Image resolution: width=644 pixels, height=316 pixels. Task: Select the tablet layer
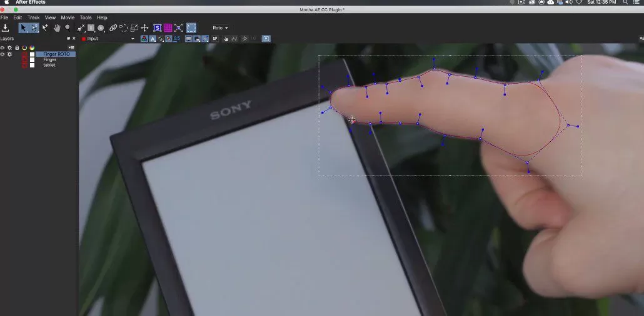(49, 65)
